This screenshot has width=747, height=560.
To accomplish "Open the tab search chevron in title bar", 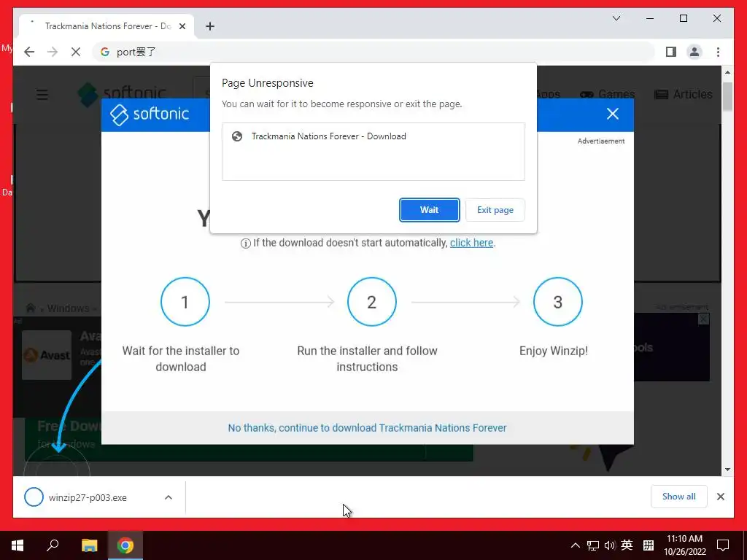I will 616,18.
